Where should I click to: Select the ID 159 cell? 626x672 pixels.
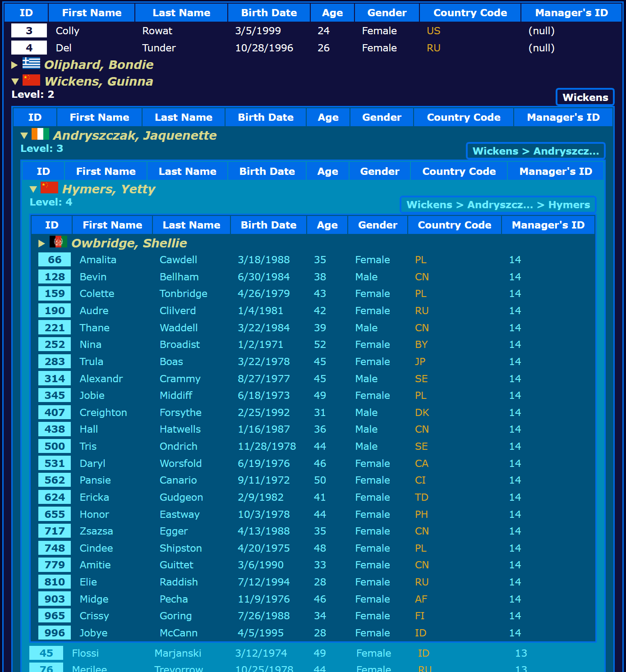[x=55, y=293]
